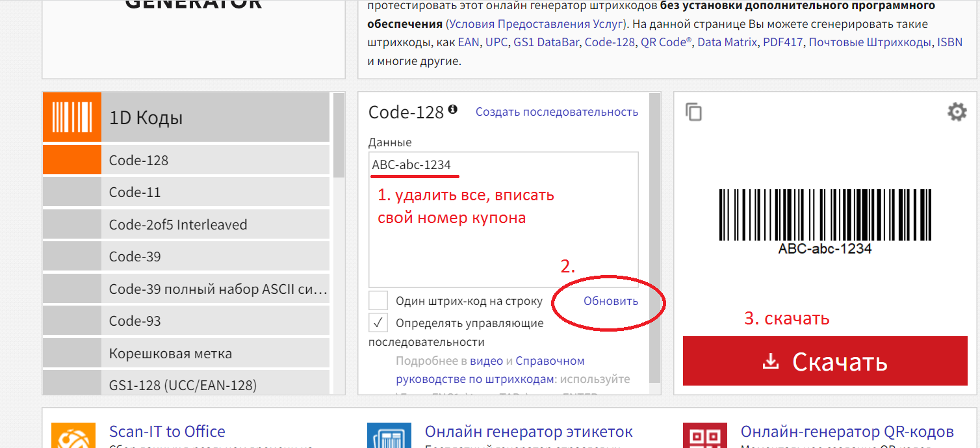Click the copy barcode icon
This screenshot has width=980, height=448.
[x=694, y=112]
